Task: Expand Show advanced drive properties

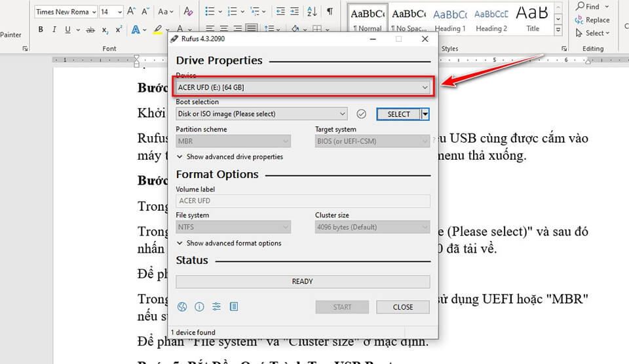Action: pos(229,157)
